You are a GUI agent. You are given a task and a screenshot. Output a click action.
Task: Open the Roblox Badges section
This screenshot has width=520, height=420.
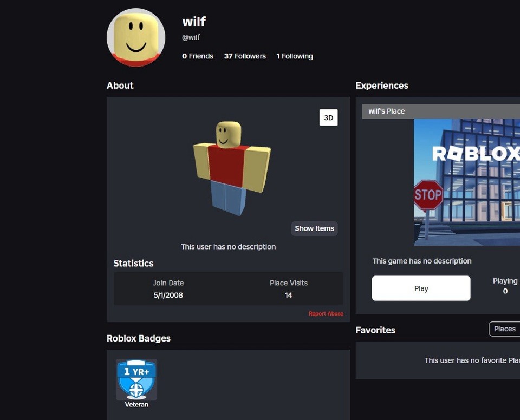pyautogui.click(x=138, y=338)
